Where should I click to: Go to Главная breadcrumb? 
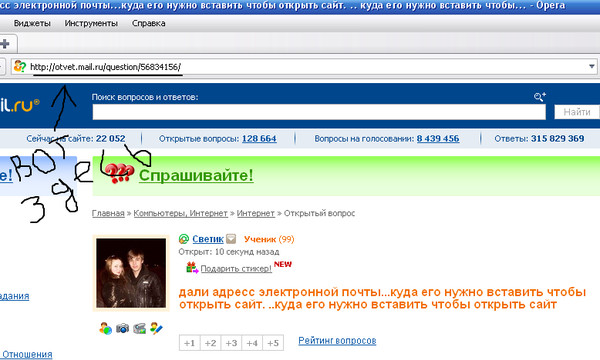[108, 213]
